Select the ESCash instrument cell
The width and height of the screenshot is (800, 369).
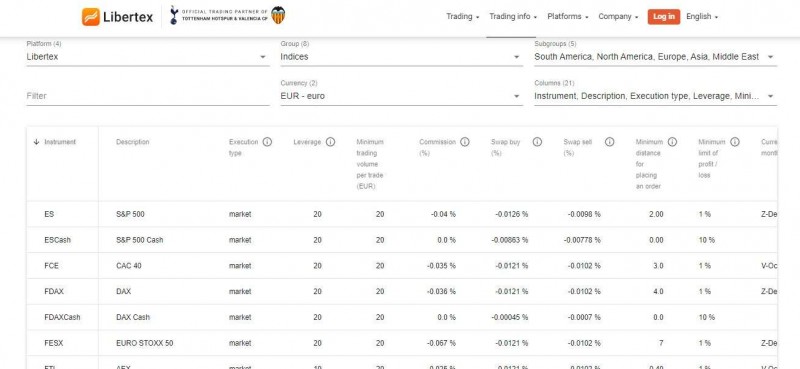coord(58,240)
